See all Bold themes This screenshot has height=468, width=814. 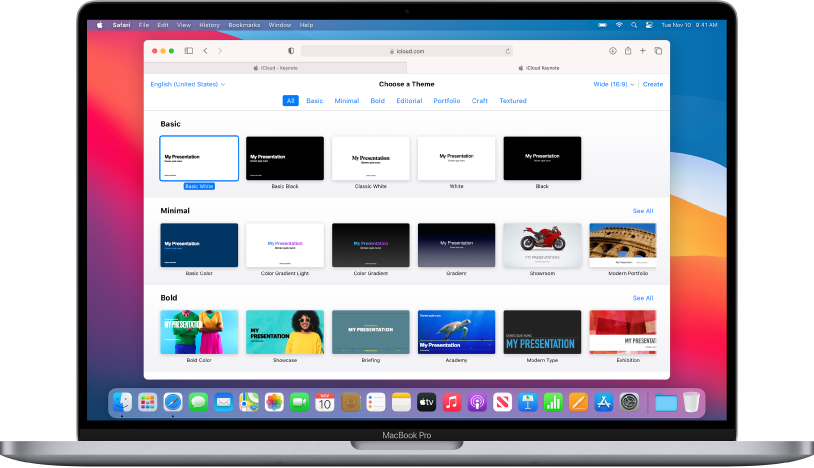[x=643, y=298]
